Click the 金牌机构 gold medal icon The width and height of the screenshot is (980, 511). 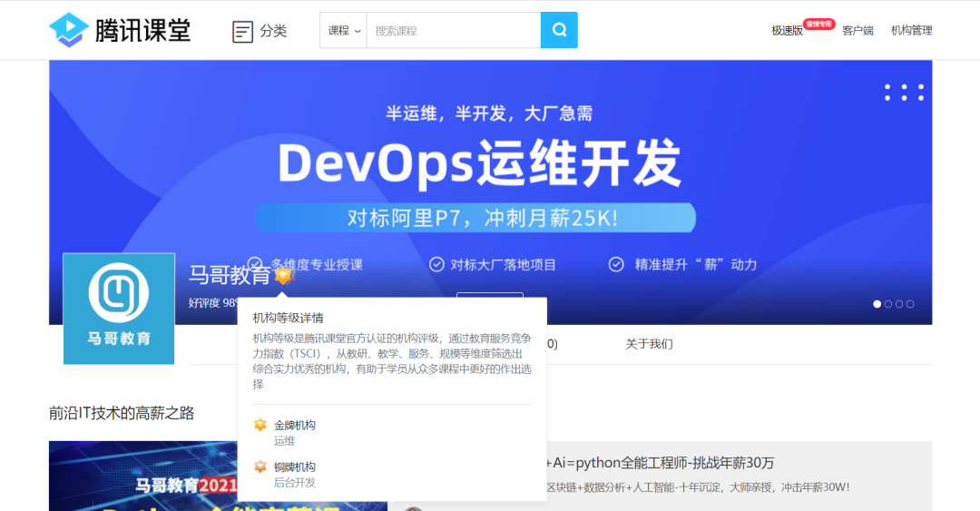click(x=260, y=425)
